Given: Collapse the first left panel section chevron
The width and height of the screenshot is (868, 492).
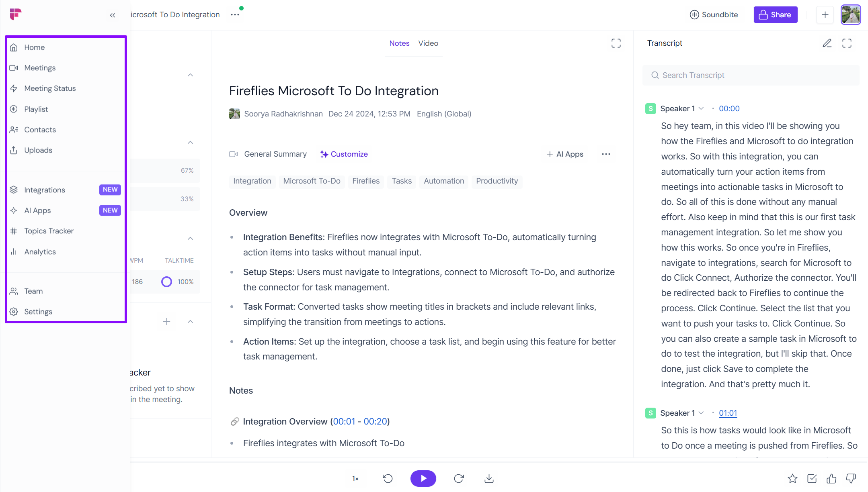Looking at the screenshot, I should pyautogui.click(x=190, y=76).
